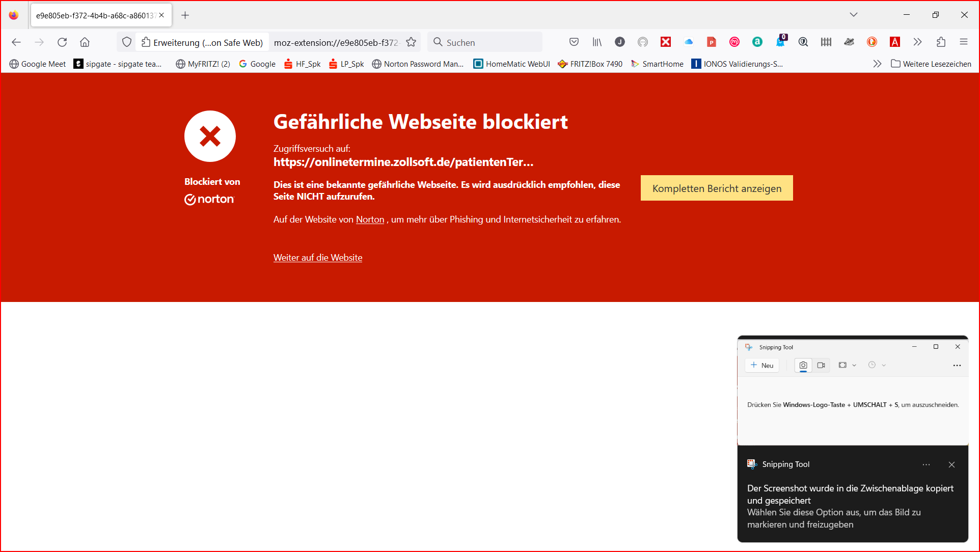Open the shield magnifier extension icon
Image resolution: width=980 pixels, height=552 pixels.
tap(803, 42)
